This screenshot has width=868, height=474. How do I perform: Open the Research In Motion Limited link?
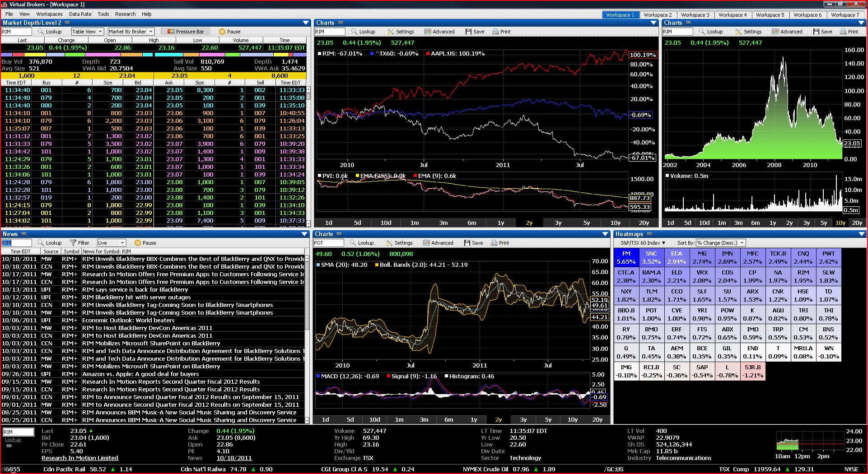[x=80, y=458]
